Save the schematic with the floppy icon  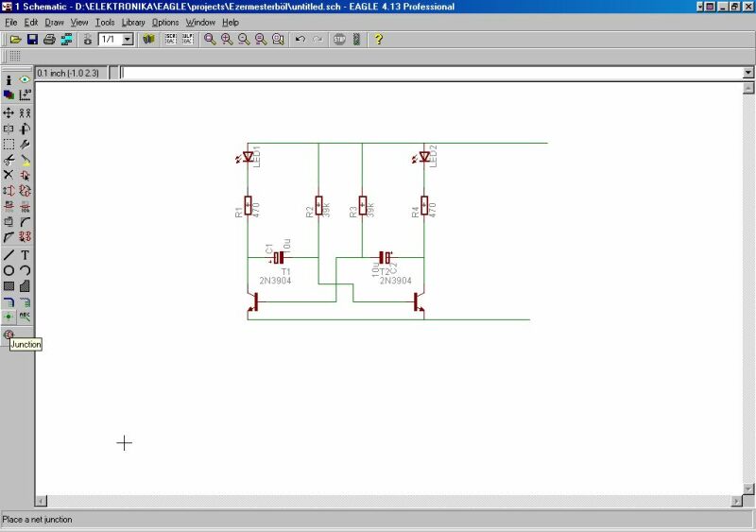(x=32, y=40)
